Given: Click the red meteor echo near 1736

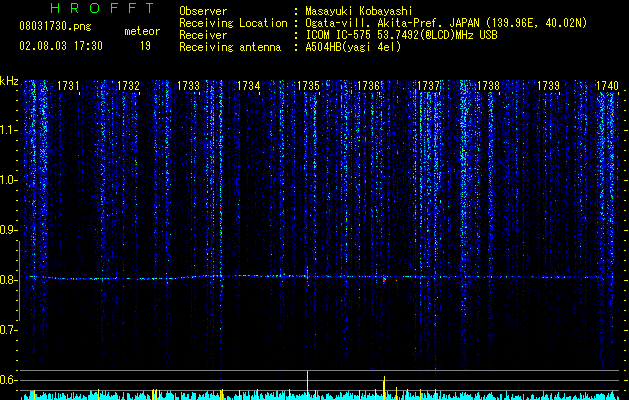Looking at the screenshot, I should [384, 279].
